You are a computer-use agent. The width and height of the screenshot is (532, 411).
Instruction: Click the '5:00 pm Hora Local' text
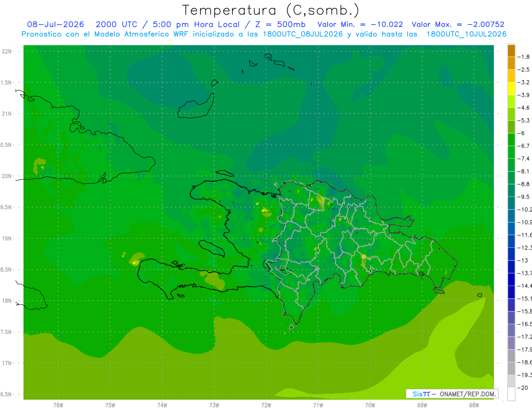pyautogui.click(x=197, y=24)
